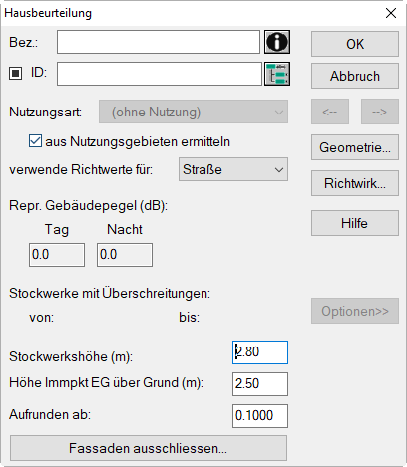407x467 pixels.
Task: Focus the ID text field
Action: 159,74
